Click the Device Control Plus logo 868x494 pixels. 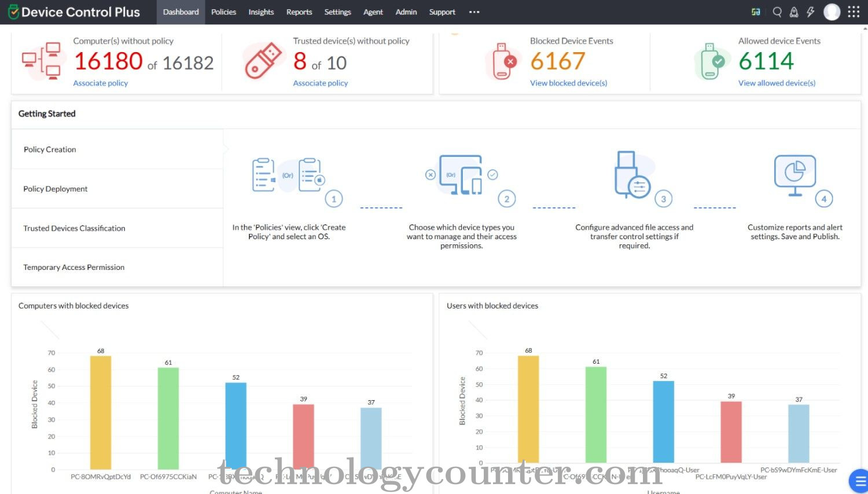74,12
